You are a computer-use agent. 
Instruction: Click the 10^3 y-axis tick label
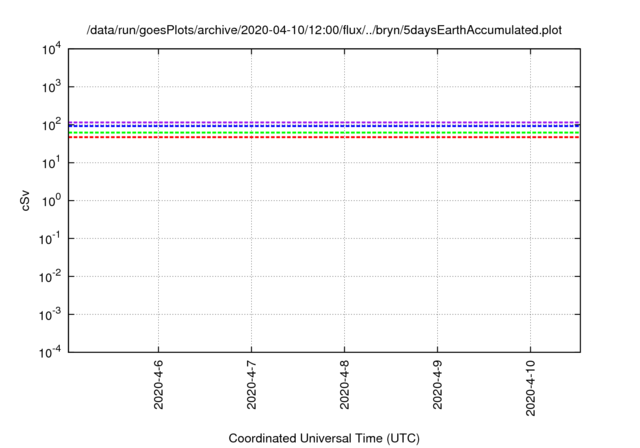(x=51, y=87)
